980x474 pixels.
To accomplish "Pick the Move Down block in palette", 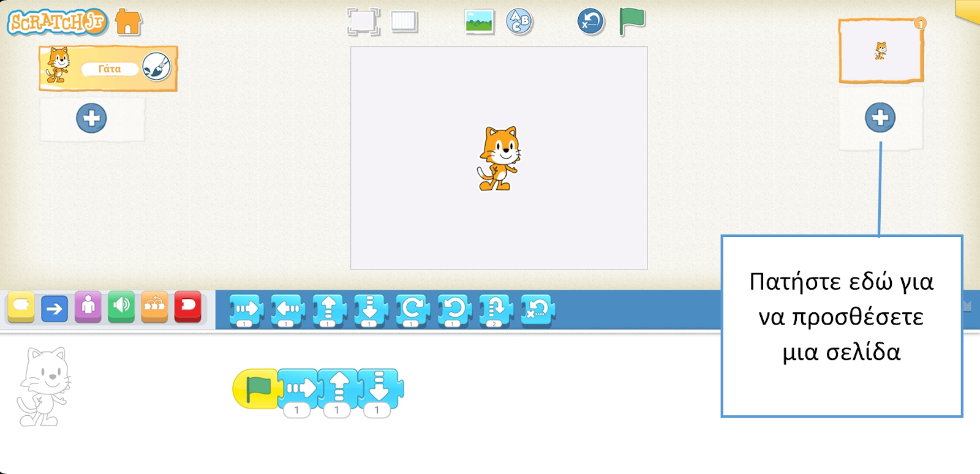I will (x=371, y=310).
